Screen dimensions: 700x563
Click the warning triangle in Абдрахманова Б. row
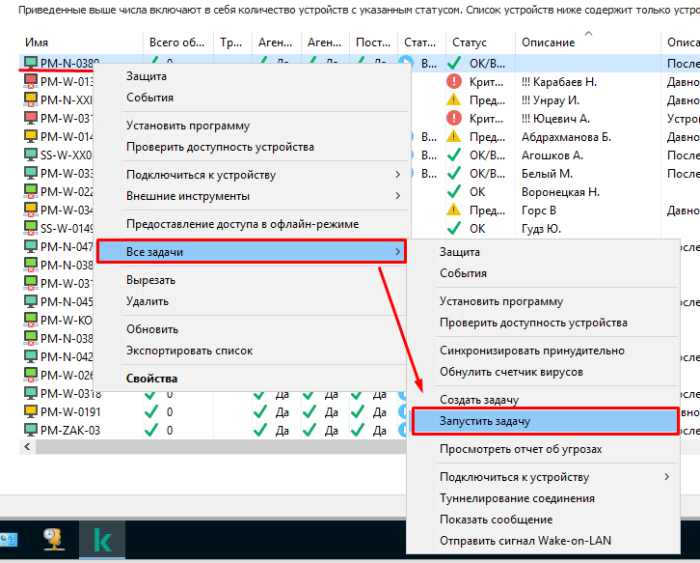click(454, 136)
